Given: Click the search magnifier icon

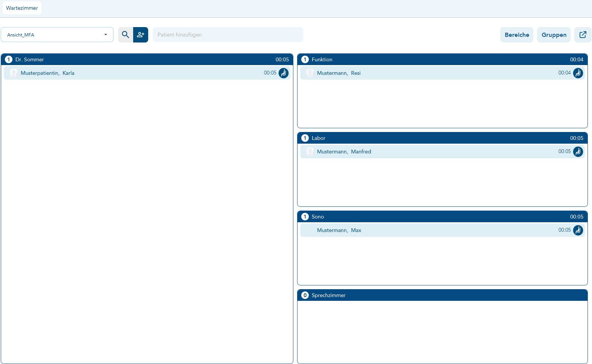Looking at the screenshot, I should (126, 35).
